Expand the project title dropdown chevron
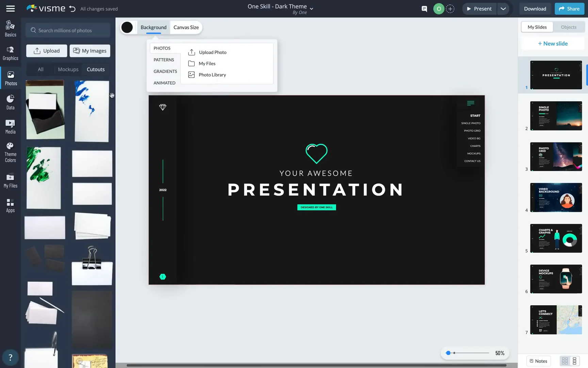The image size is (588, 368). 311,9
